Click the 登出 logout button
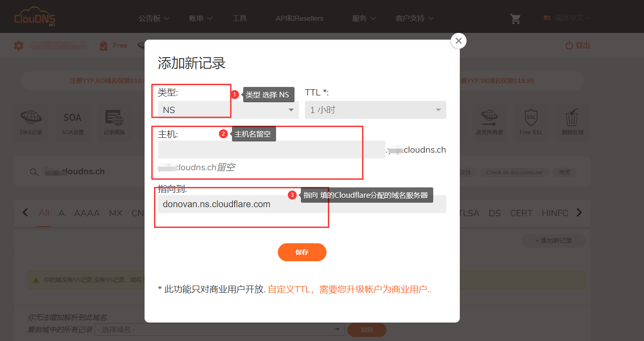644x341 pixels. point(578,45)
